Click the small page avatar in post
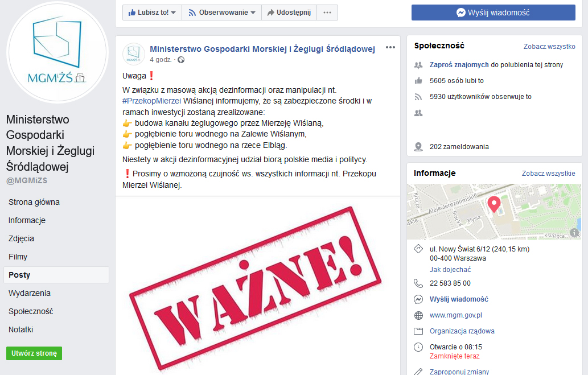 click(134, 54)
